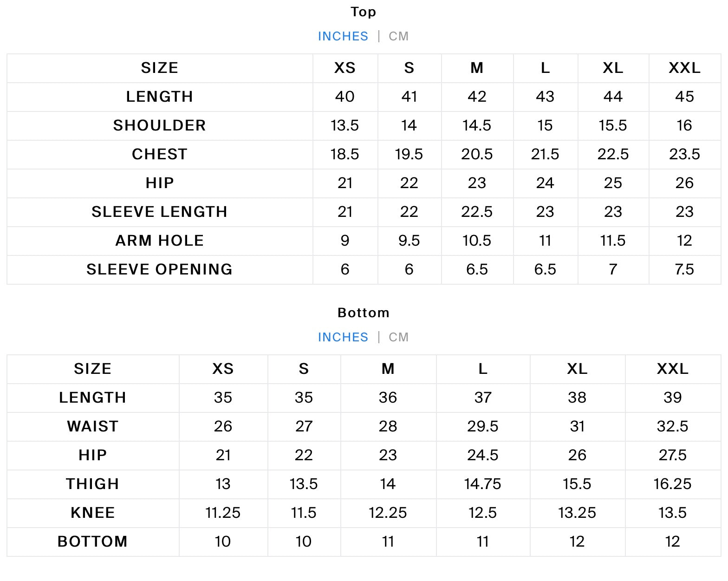Click the CHEST row label

pyautogui.click(x=159, y=154)
